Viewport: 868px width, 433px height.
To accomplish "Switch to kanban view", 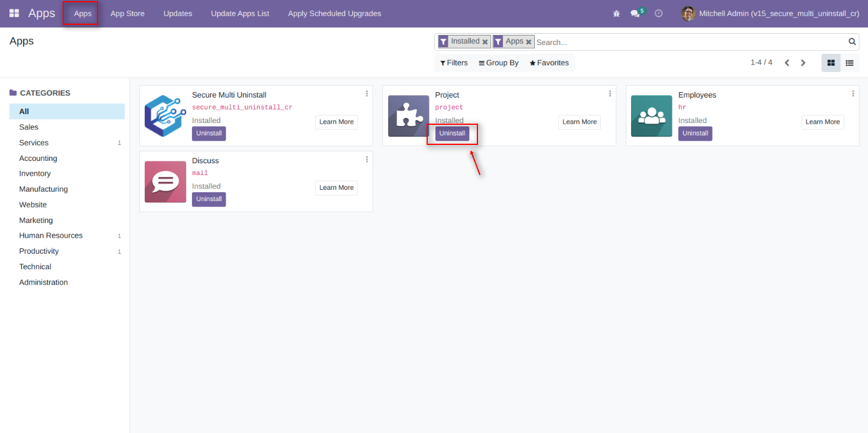I will pyautogui.click(x=831, y=63).
